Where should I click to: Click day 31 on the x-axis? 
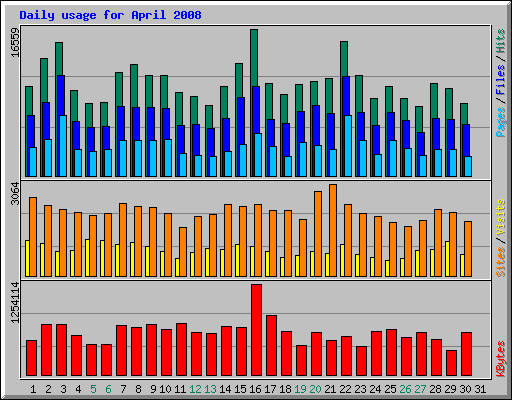480,389
